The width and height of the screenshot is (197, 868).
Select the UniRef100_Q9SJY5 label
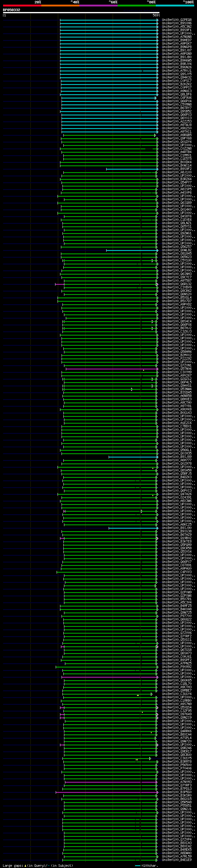tap(176, 74)
